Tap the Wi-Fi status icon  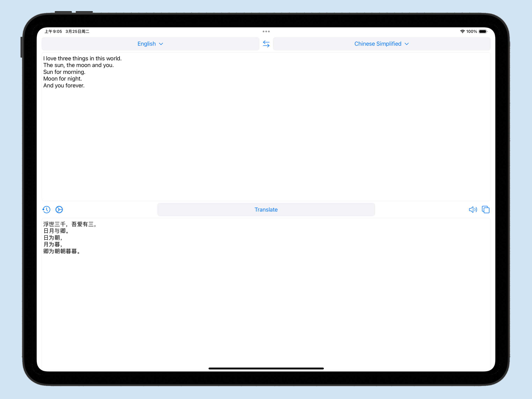pos(462,32)
